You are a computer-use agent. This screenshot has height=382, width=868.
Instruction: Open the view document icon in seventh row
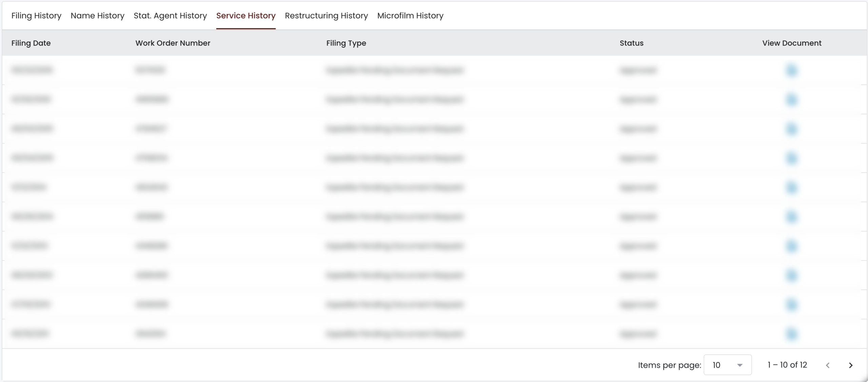791,246
